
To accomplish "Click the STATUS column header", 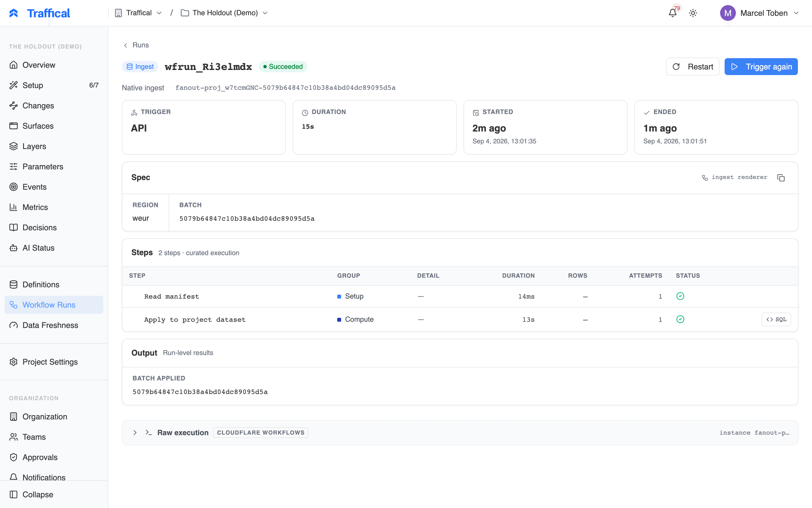I will [x=688, y=275].
